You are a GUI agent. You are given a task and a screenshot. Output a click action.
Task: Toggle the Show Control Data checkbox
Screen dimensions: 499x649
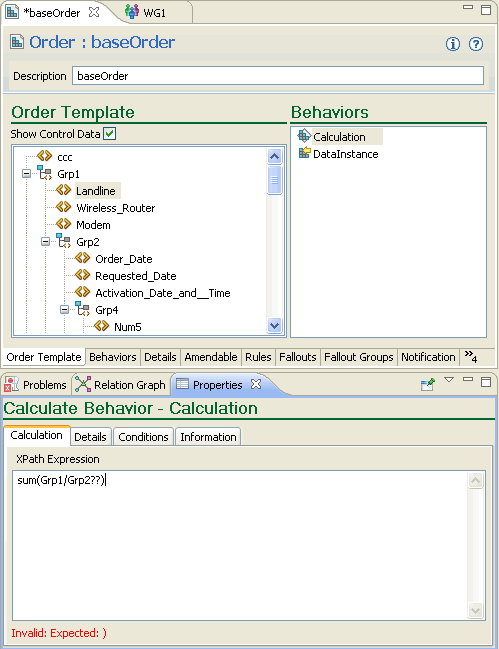[109, 134]
